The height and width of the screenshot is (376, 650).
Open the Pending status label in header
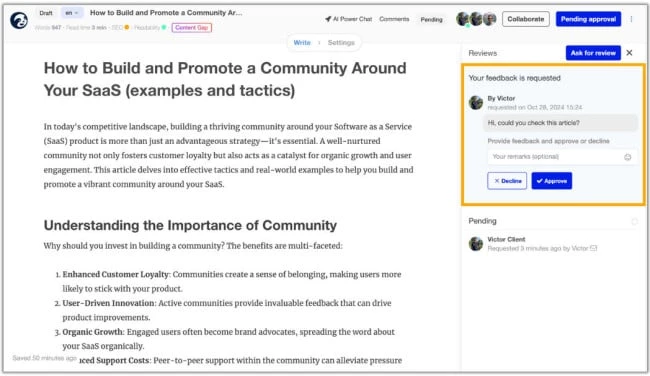pos(431,19)
